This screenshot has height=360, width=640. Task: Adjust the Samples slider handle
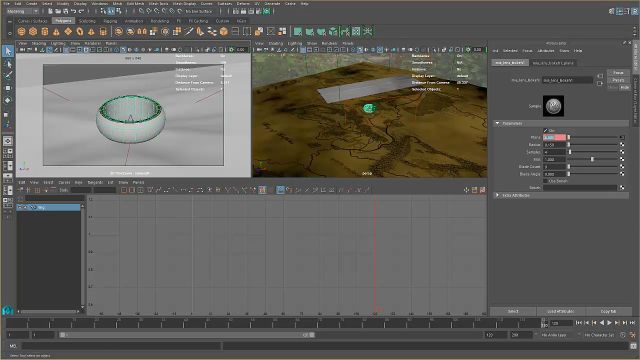[x=570, y=152]
